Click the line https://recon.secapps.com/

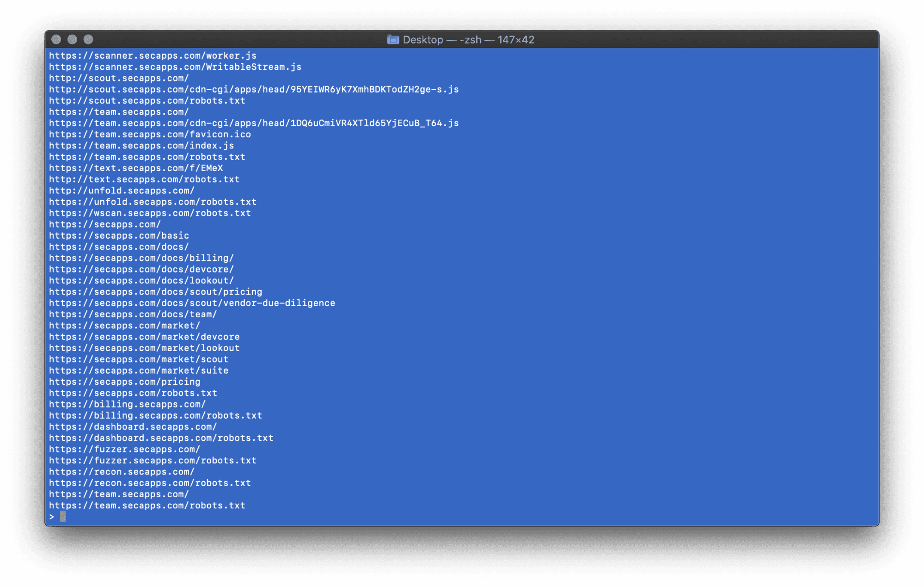[x=122, y=472]
